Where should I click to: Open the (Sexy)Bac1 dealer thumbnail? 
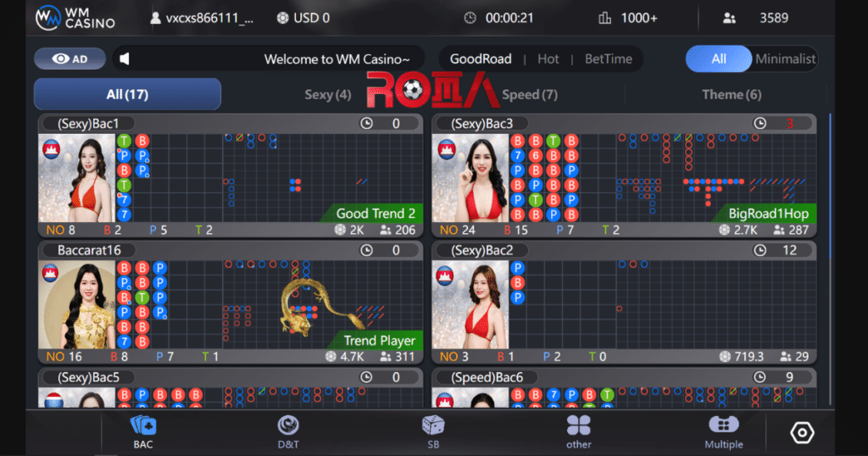point(77,177)
